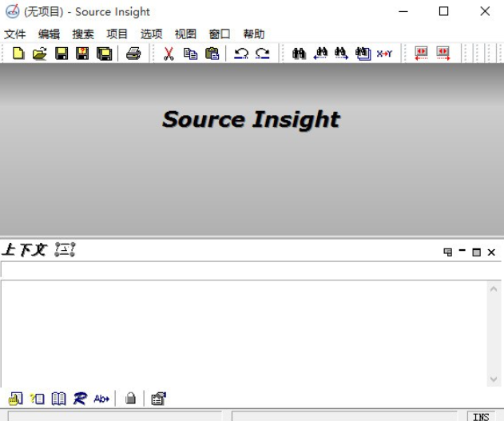This screenshot has width=504, height=421.
Task: Toggle docking of the Context panel
Action: [448, 252]
